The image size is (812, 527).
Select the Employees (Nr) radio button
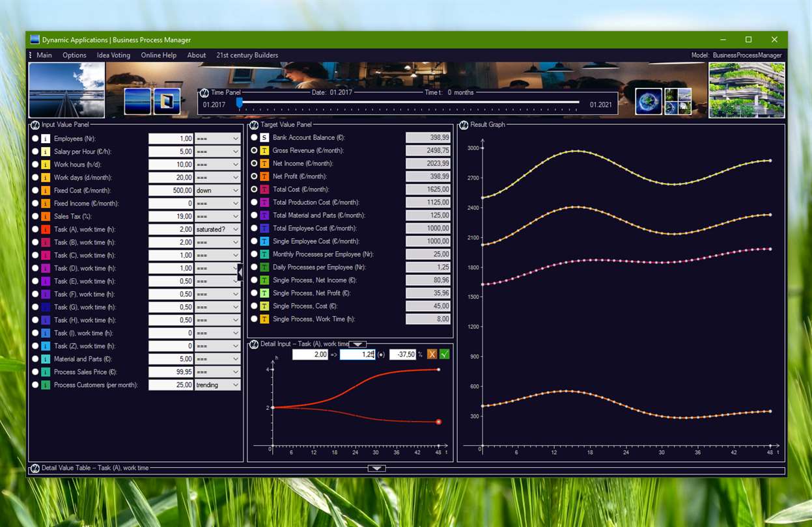click(35, 139)
